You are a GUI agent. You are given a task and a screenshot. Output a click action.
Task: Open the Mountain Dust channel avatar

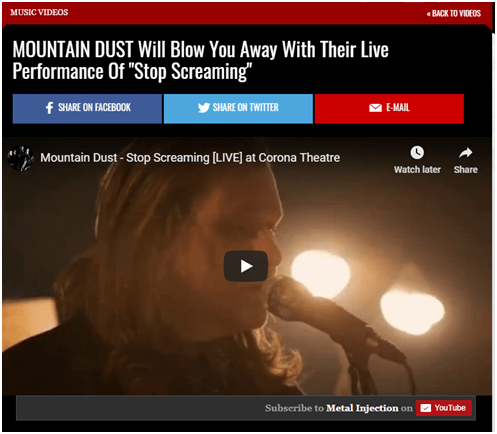(21, 158)
